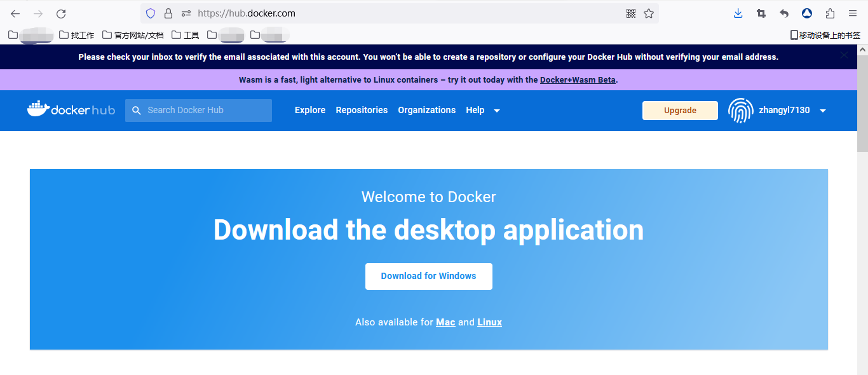View site security via padlock icon
The width and height of the screenshot is (868, 375).
[168, 13]
